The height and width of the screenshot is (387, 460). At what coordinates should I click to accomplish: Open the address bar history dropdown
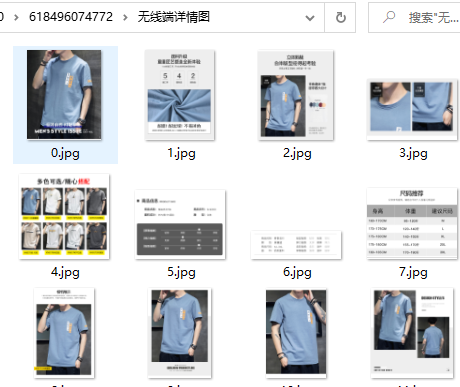click(310, 18)
